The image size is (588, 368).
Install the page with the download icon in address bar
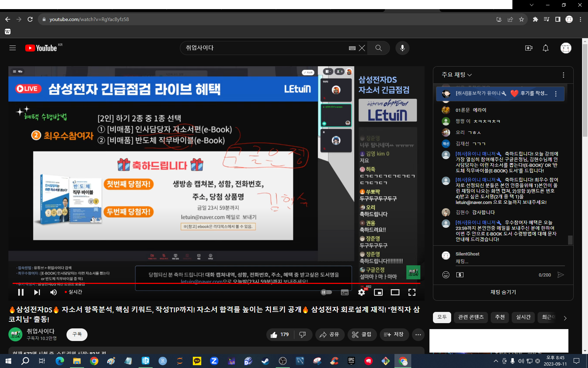pyautogui.click(x=499, y=19)
